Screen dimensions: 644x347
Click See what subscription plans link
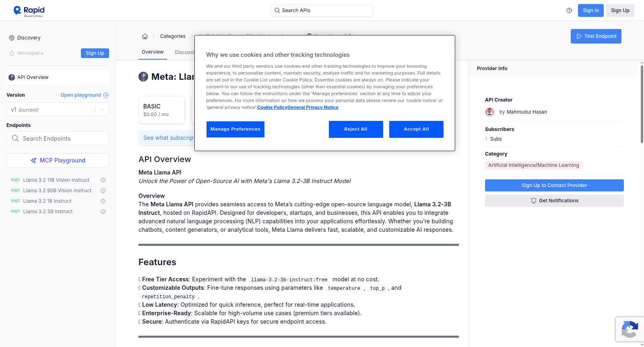click(x=169, y=138)
